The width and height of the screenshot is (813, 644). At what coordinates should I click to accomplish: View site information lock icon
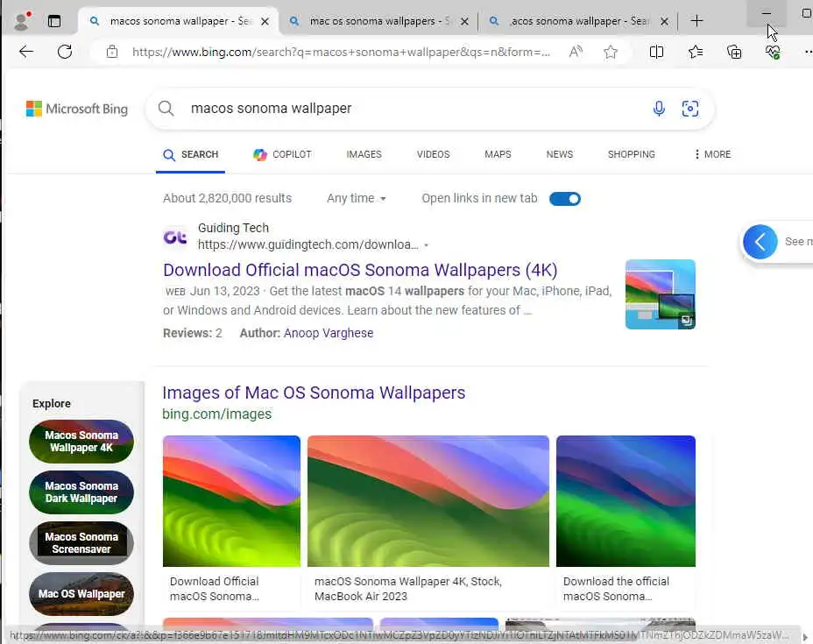(112, 52)
